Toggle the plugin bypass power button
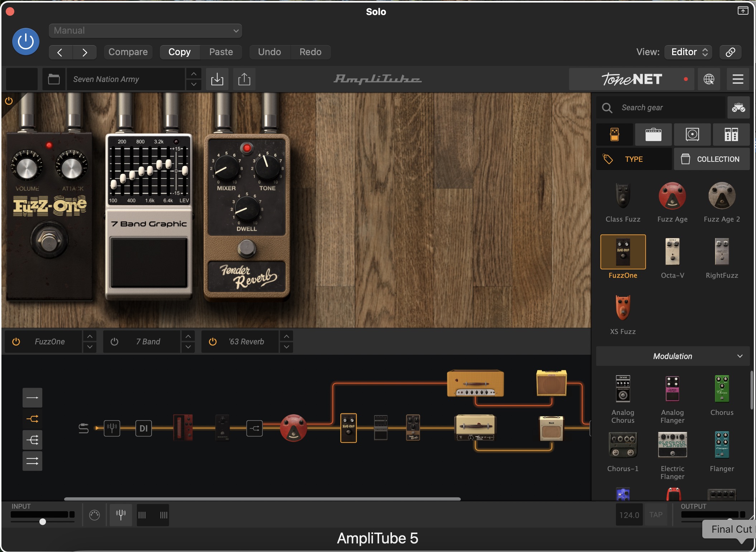This screenshot has height=552, width=756. (26, 42)
